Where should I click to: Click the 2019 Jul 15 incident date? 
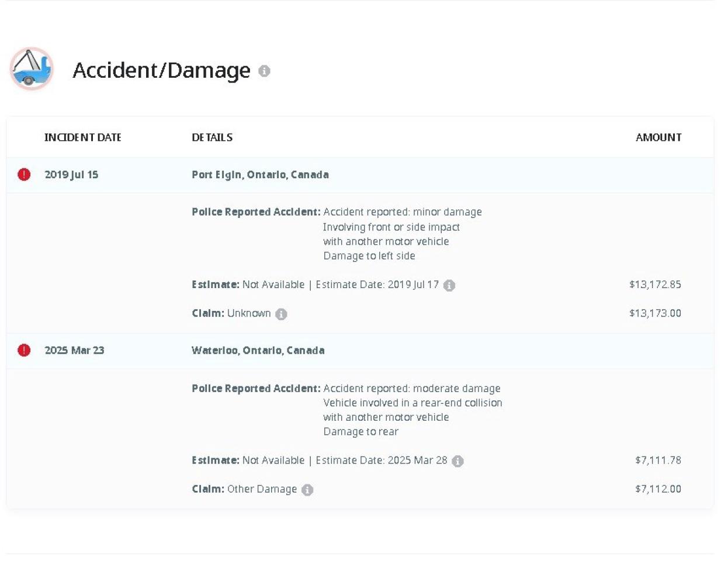pos(71,175)
